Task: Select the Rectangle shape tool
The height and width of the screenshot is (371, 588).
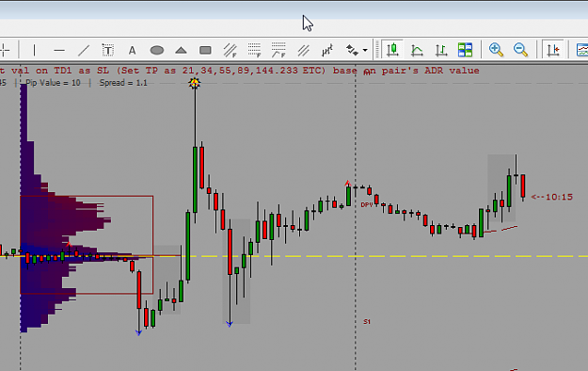Action: [x=205, y=50]
